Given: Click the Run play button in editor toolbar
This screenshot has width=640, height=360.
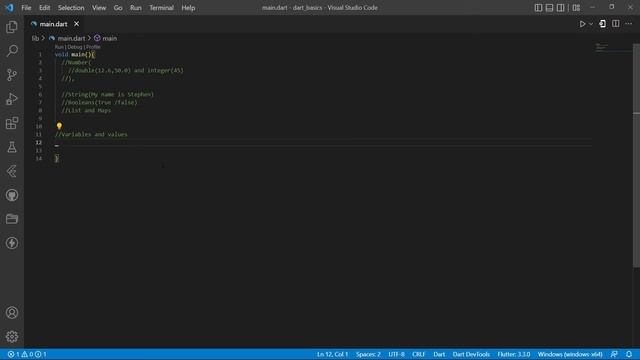Looking at the screenshot, I should [582, 24].
